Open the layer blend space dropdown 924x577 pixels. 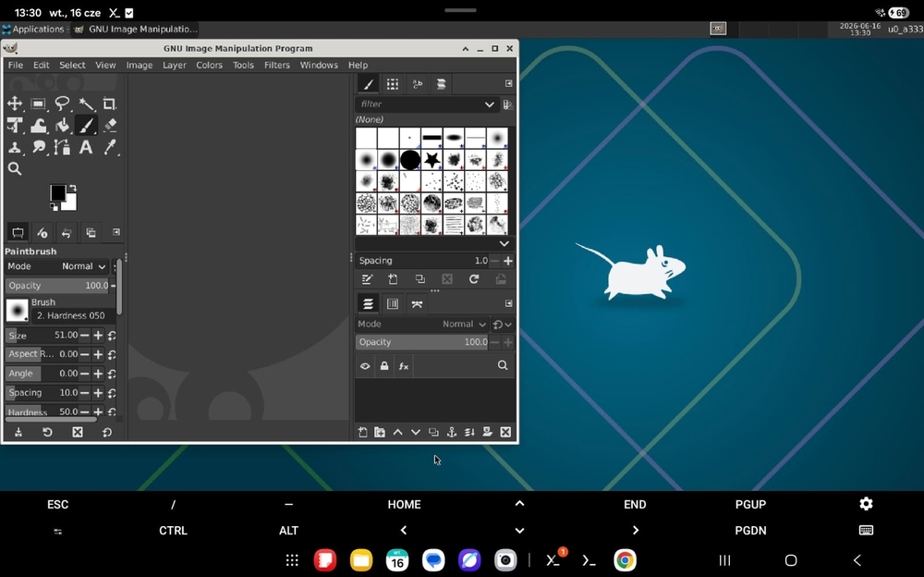pyautogui.click(x=502, y=324)
